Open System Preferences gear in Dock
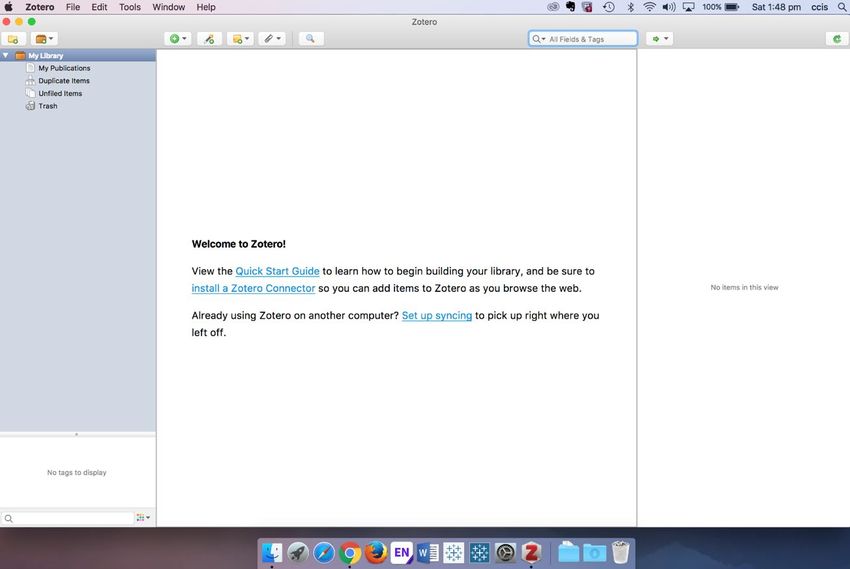Image resolution: width=850 pixels, height=569 pixels. coord(505,553)
